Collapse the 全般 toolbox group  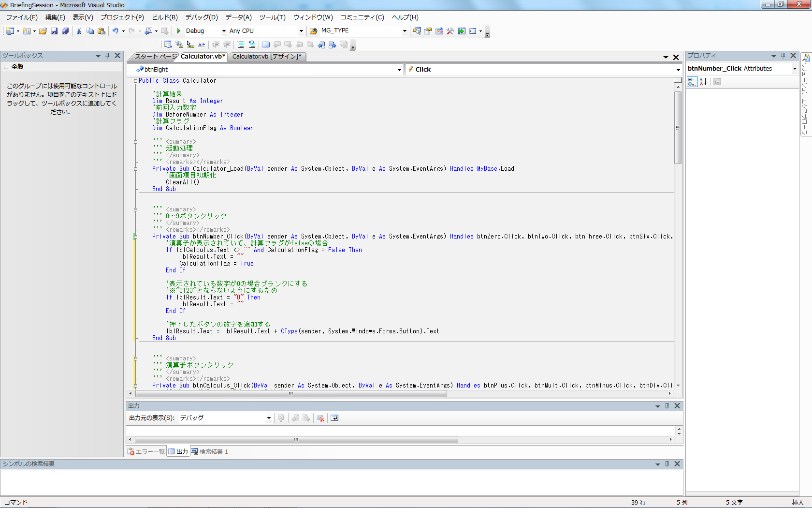click(6, 67)
